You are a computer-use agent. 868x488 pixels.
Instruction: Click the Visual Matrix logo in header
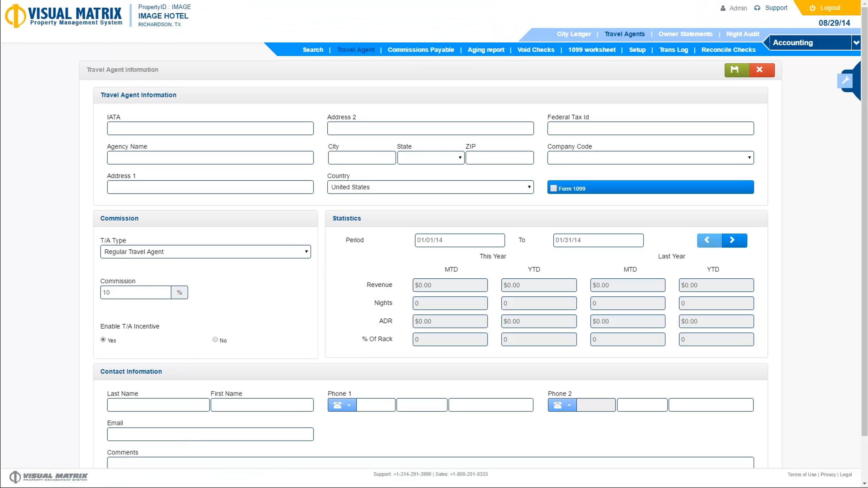tap(64, 16)
